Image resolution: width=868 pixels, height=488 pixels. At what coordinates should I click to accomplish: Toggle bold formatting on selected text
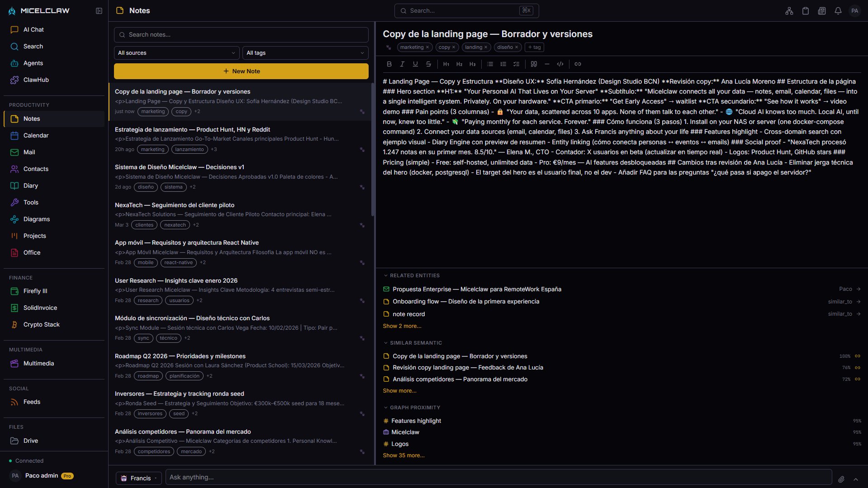tap(389, 64)
